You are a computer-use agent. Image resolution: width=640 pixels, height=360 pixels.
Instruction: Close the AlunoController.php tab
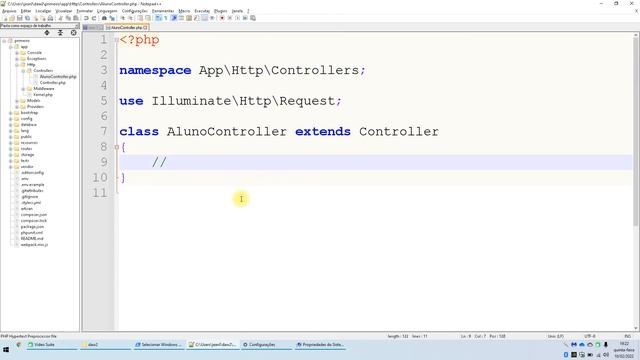click(x=145, y=27)
